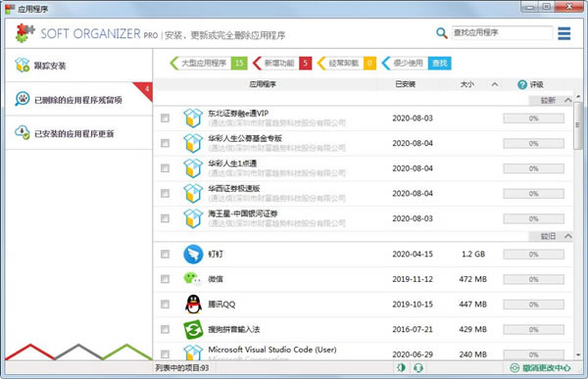This screenshot has height=379, width=588.
Task: Click the 撤消更改中心 link
Action: pos(547,368)
